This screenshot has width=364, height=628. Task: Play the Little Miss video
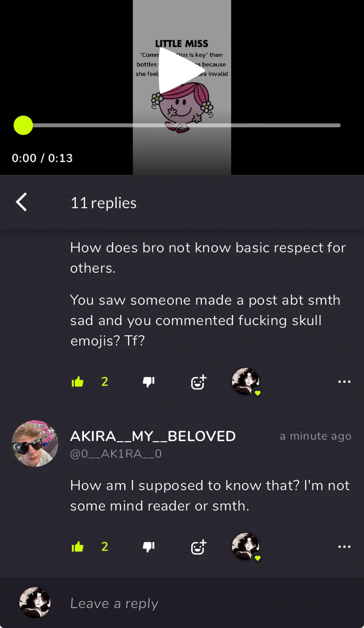pyautogui.click(x=182, y=71)
